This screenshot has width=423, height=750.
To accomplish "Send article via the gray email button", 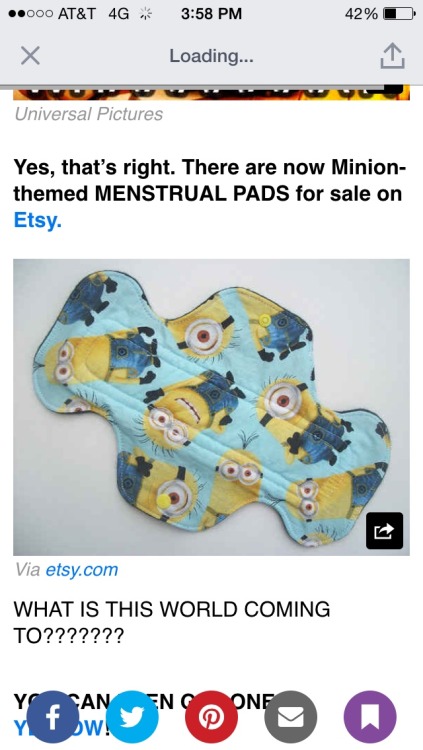I will point(290,717).
